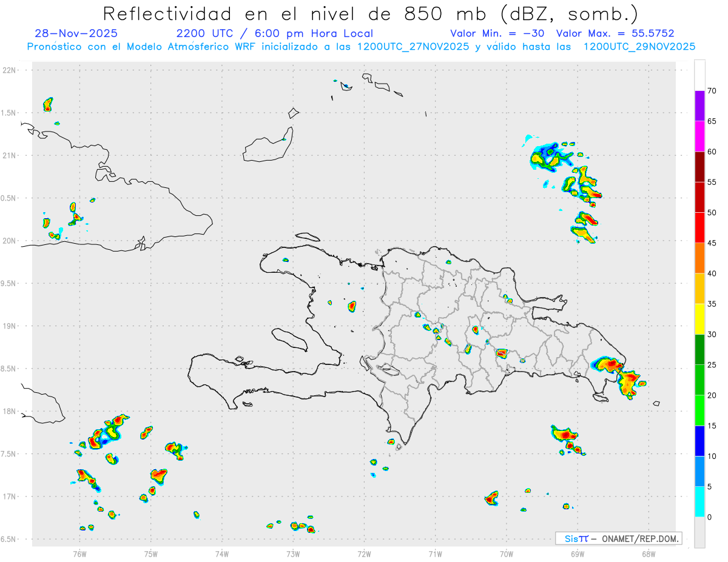Select the color bar label '55'
The width and height of the screenshot is (728, 562).
tap(712, 182)
